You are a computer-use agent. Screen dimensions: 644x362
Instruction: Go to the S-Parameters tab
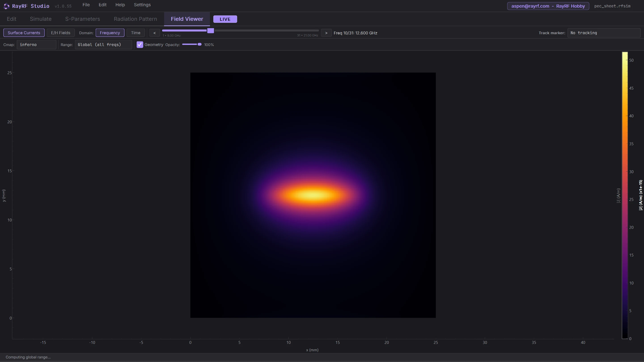83,19
